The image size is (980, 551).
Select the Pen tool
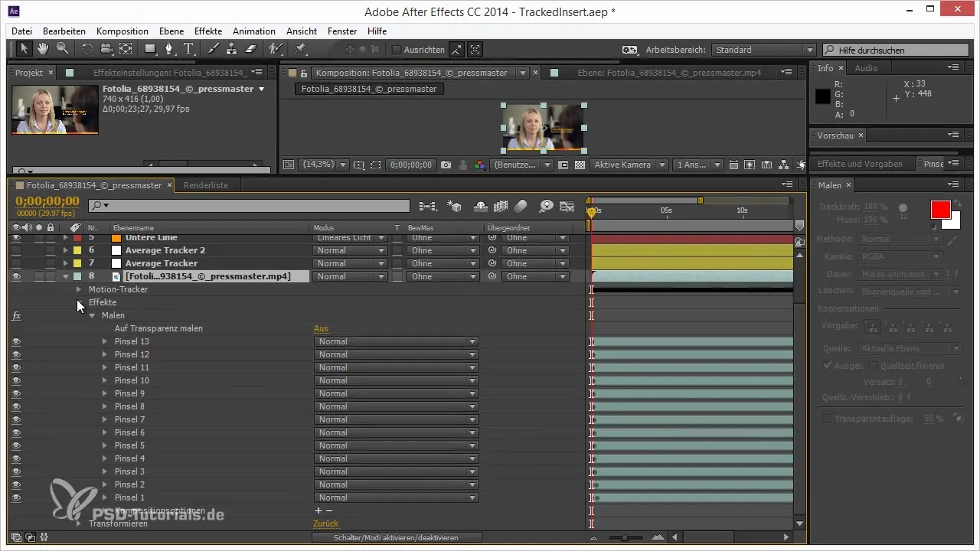click(169, 49)
